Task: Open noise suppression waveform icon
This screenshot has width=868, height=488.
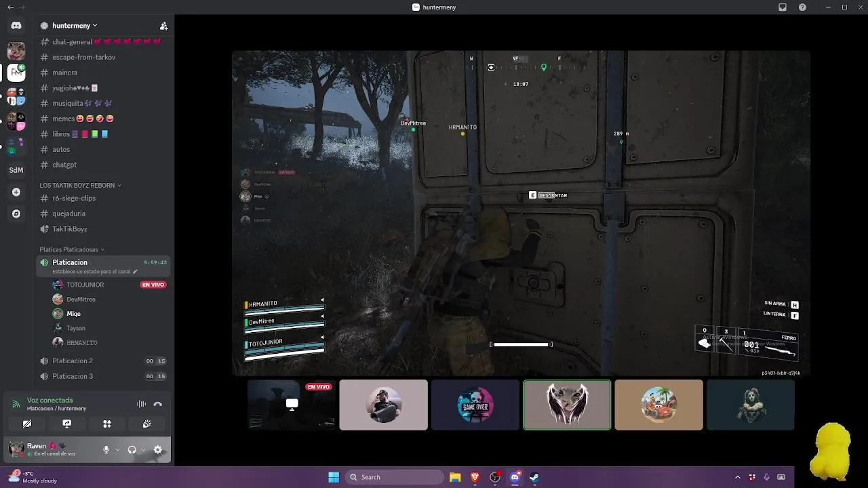Action: tap(141, 404)
